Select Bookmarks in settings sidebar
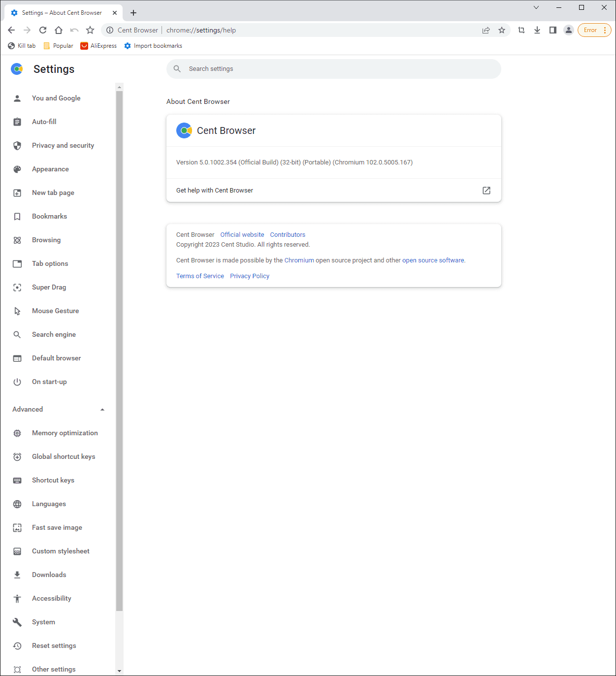 coord(49,216)
